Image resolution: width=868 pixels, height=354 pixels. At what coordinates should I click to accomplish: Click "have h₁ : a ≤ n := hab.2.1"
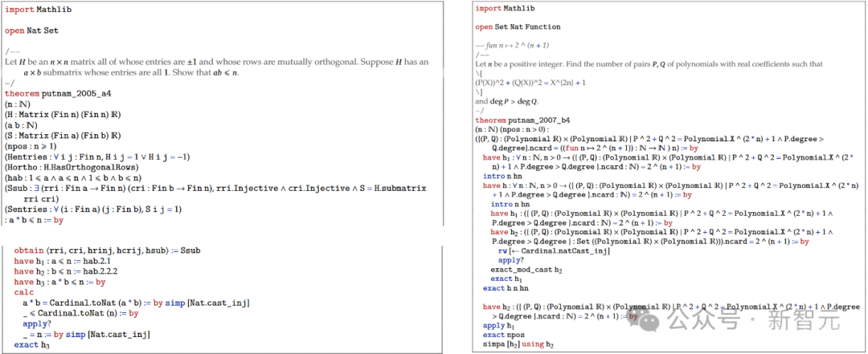tap(62, 261)
